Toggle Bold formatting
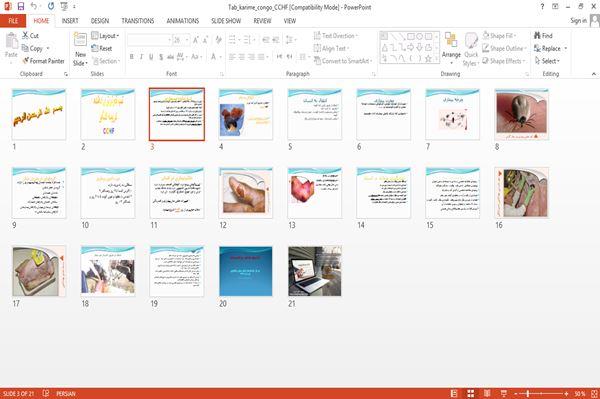The height and width of the screenshot is (399, 600). 132,57
